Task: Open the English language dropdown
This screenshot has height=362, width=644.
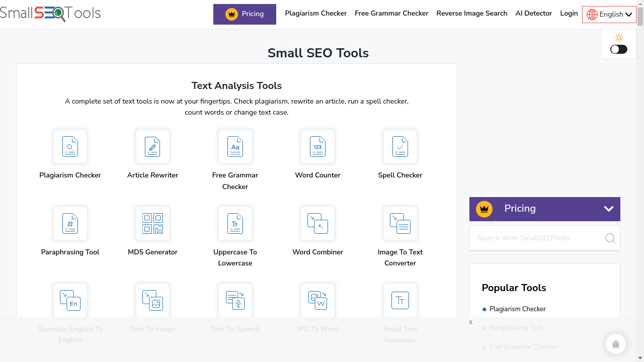Action: (x=609, y=14)
